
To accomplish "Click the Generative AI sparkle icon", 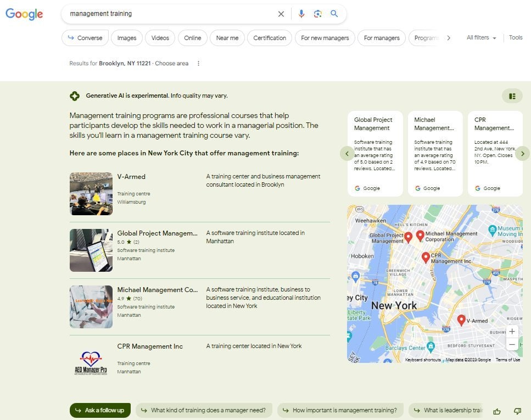I will tap(75, 96).
